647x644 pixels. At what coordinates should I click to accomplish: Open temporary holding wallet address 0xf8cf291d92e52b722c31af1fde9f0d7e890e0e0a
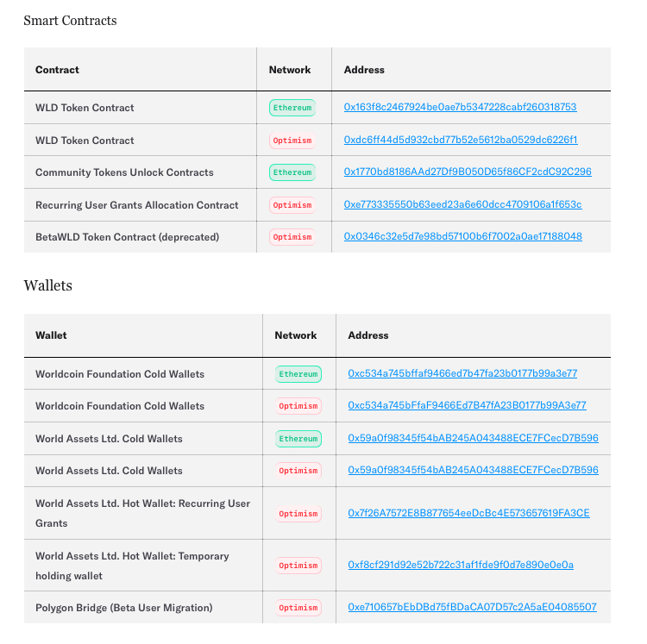click(461, 565)
